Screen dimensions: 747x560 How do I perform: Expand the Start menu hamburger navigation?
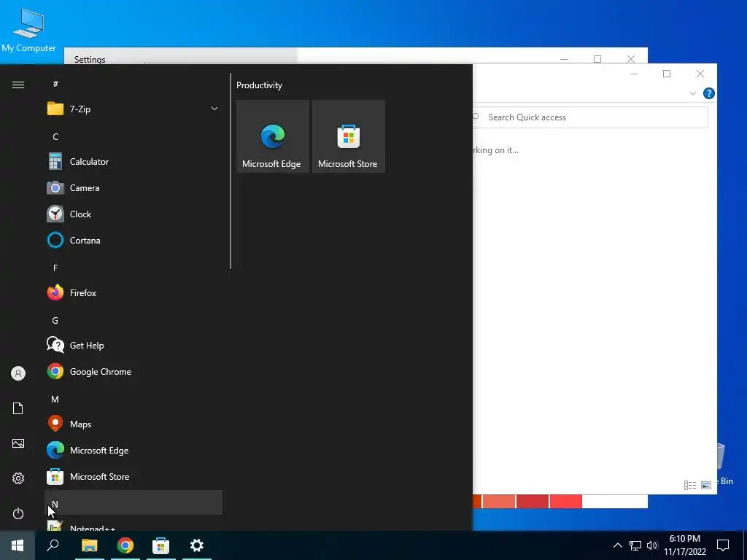point(18,85)
